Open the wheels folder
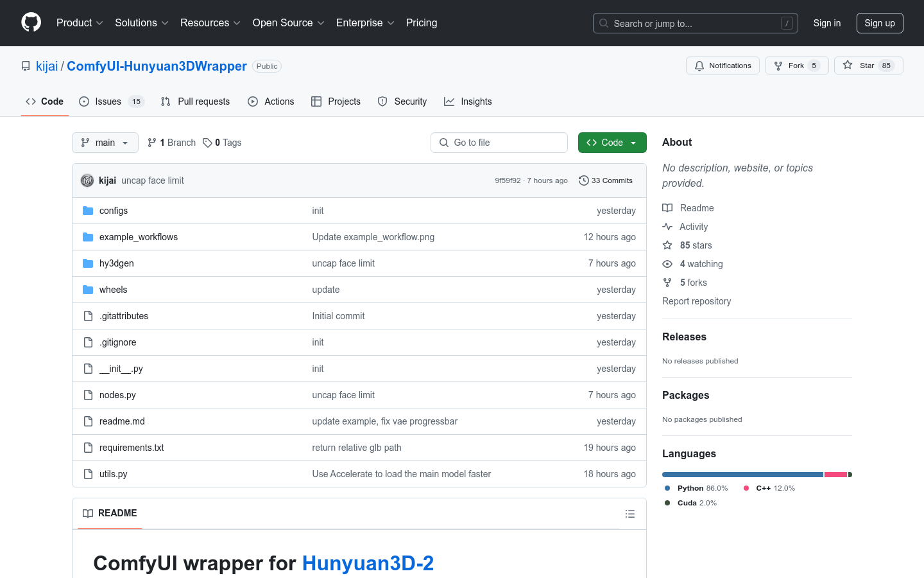The height and width of the screenshot is (578, 924). click(x=114, y=290)
